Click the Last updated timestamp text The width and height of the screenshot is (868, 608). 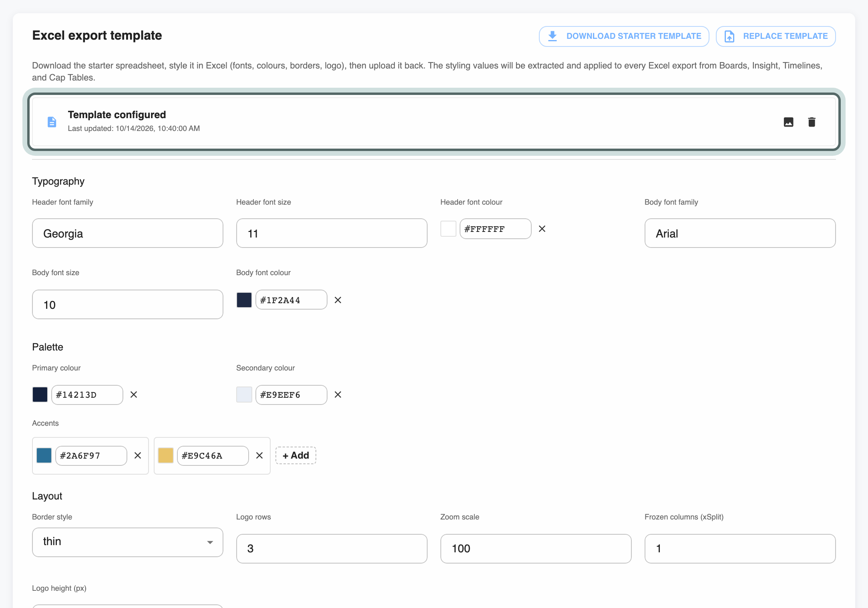coord(134,129)
